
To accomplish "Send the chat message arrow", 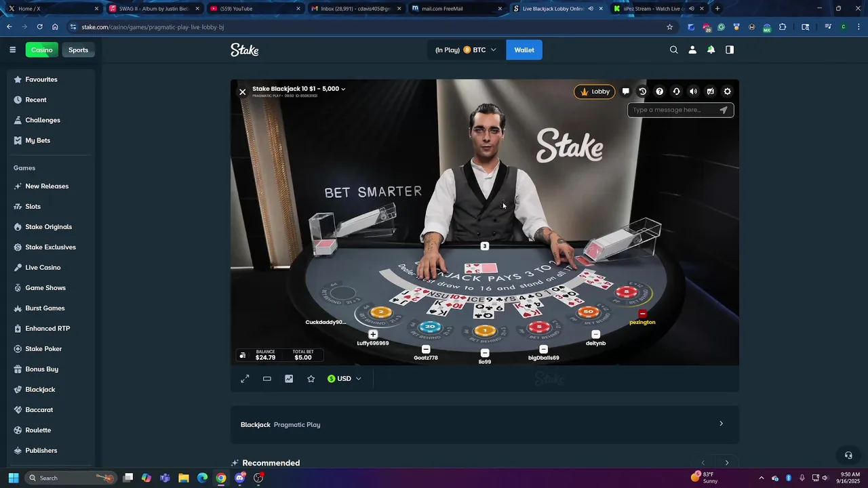I will coord(724,110).
